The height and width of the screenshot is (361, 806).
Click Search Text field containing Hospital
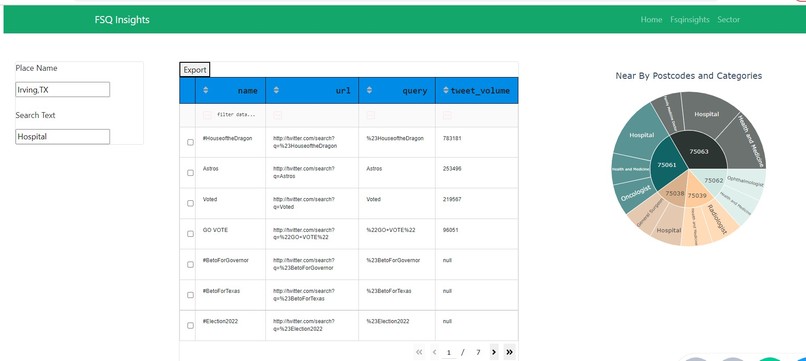pyautogui.click(x=63, y=136)
